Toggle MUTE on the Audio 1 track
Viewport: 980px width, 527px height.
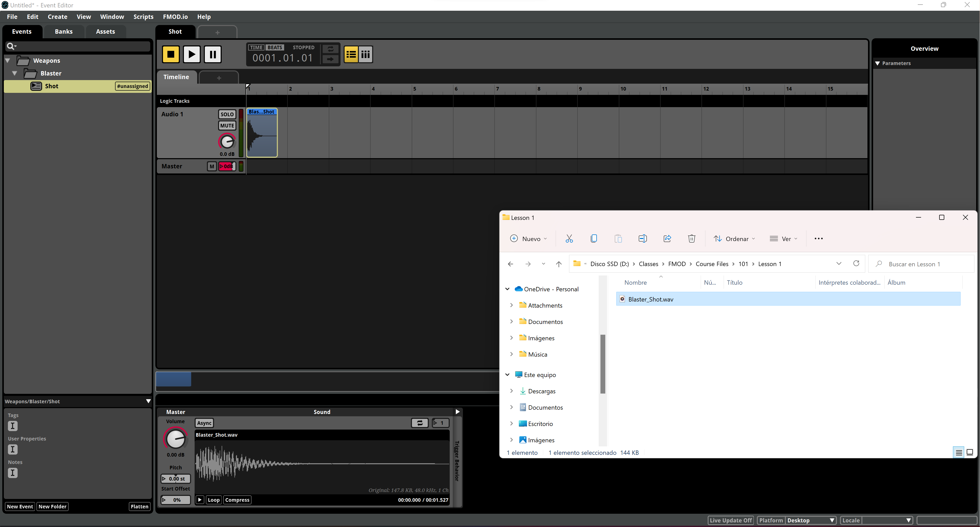227,126
